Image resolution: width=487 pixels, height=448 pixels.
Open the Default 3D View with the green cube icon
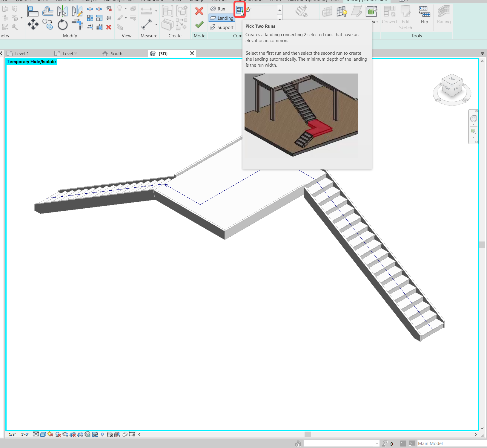click(371, 11)
